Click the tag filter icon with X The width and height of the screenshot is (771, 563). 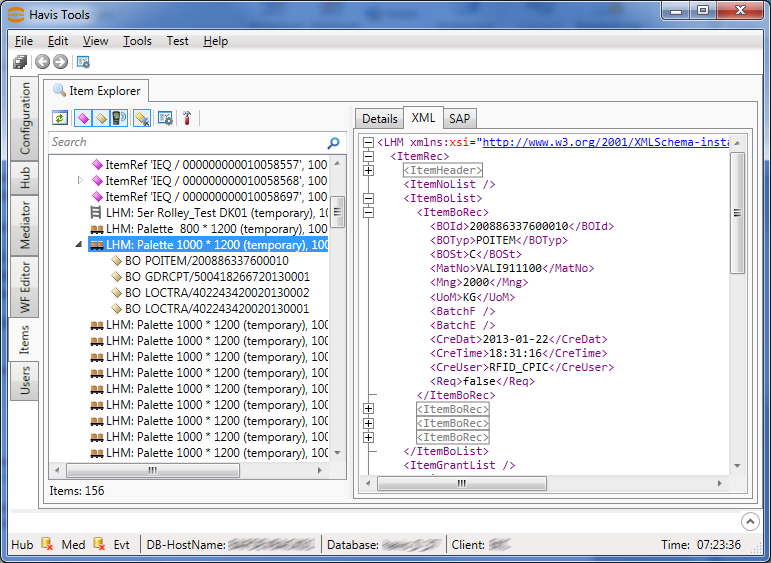142,118
